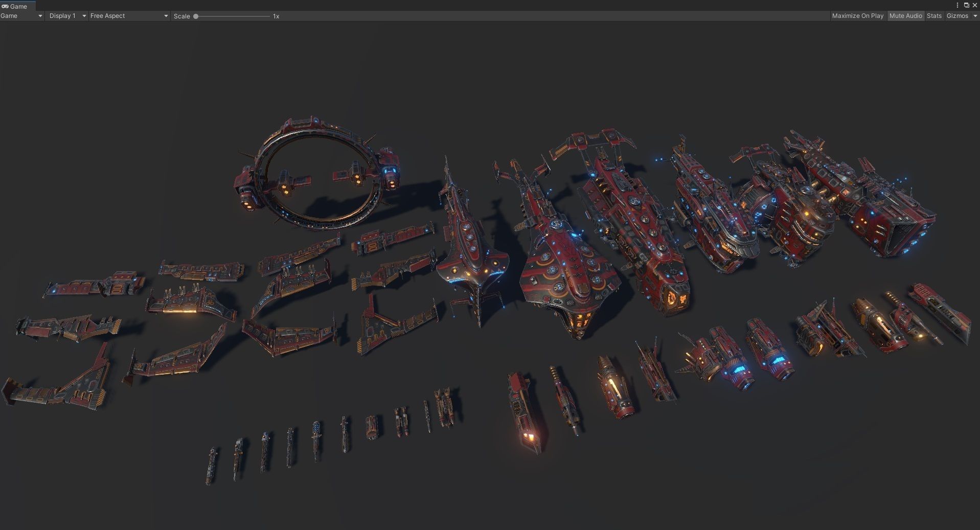Click the Scale slider handle
980x530 pixels.
click(x=196, y=16)
